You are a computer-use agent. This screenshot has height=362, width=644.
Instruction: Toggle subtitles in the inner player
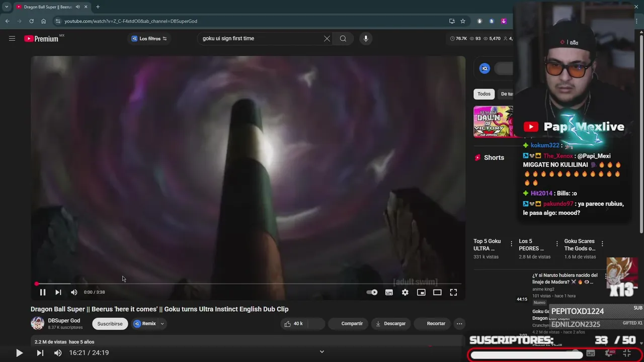pyautogui.click(x=389, y=292)
